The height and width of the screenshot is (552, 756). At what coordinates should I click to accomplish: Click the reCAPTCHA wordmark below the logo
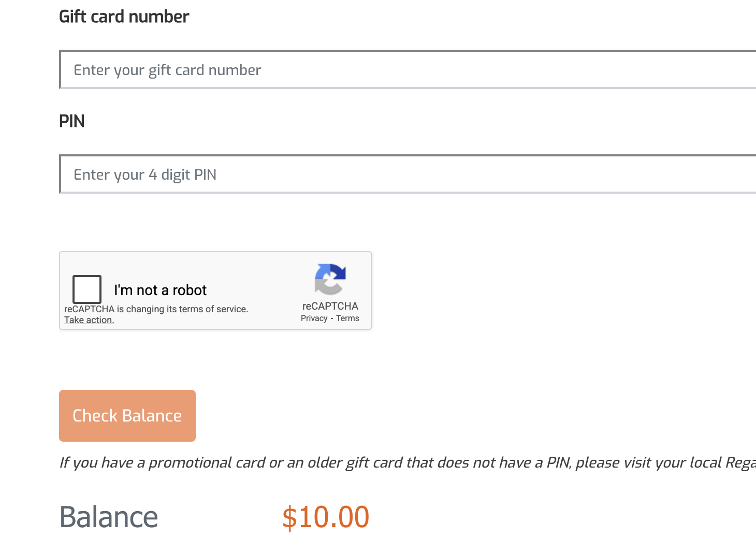pos(330,306)
